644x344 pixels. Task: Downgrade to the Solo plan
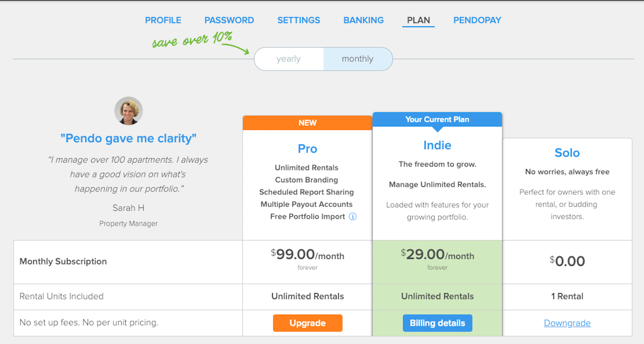[x=567, y=323]
